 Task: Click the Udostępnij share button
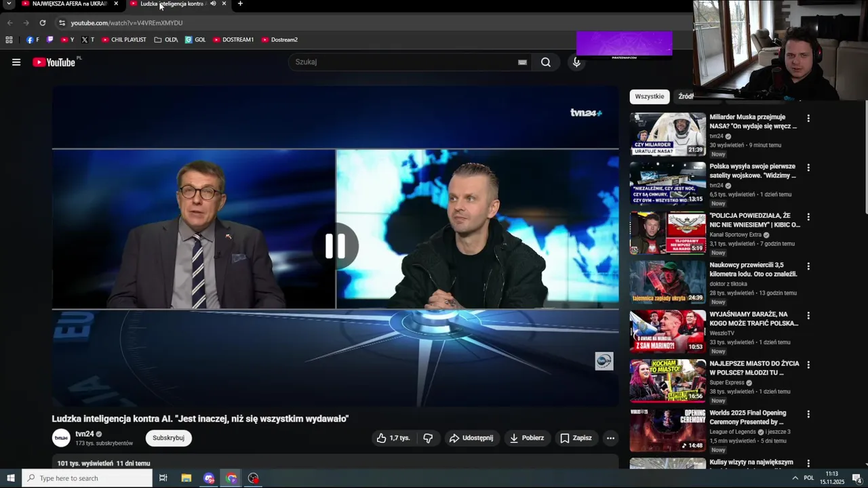click(x=473, y=438)
